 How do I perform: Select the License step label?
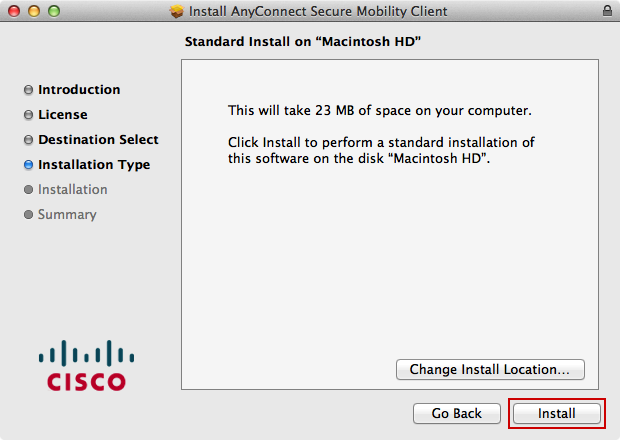click(63, 115)
